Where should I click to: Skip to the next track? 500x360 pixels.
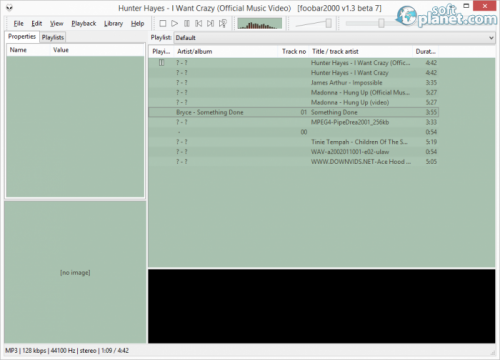tap(210, 23)
